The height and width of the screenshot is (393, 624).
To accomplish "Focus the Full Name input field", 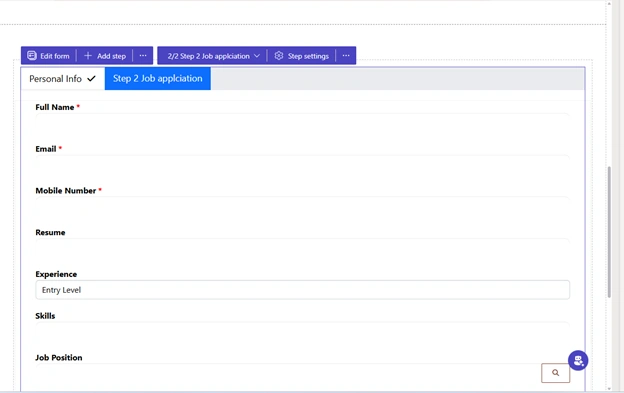I will click(x=302, y=123).
